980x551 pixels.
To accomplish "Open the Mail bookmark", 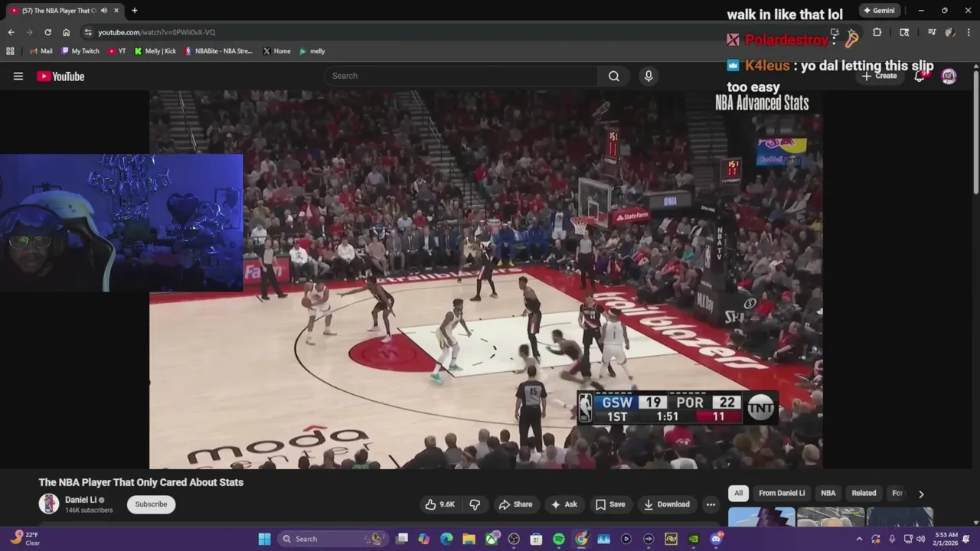I will pyautogui.click(x=41, y=51).
